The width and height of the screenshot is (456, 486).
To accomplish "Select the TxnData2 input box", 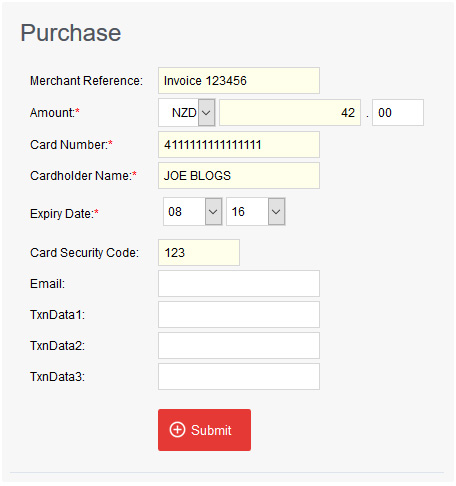I will pyautogui.click(x=239, y=346).
